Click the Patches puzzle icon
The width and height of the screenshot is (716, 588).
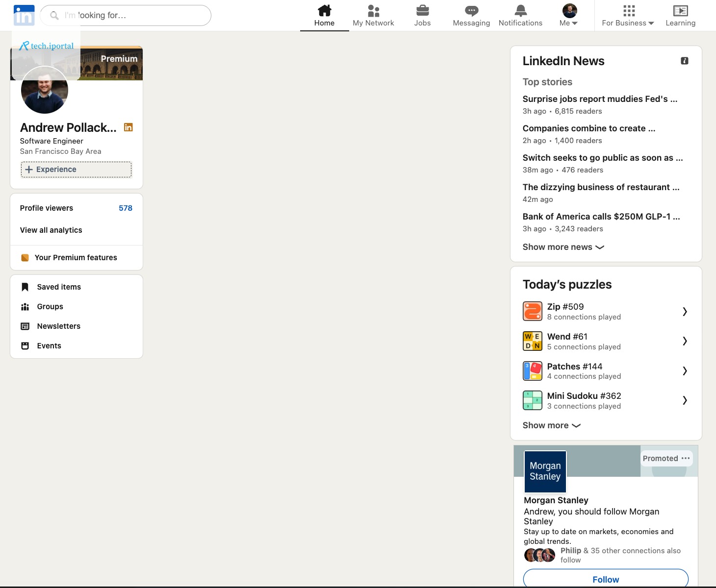[x=533, y=371]
